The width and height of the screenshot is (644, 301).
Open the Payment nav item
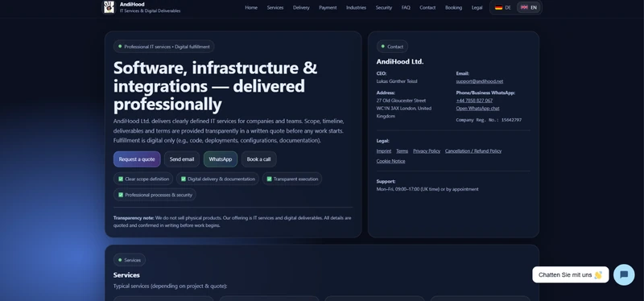click(328, 7)
